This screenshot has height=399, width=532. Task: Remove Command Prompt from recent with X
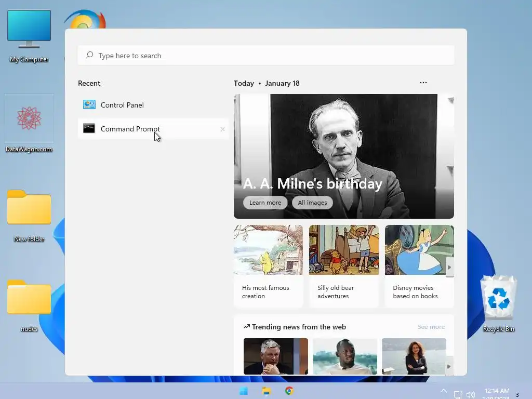click(222, 129)
